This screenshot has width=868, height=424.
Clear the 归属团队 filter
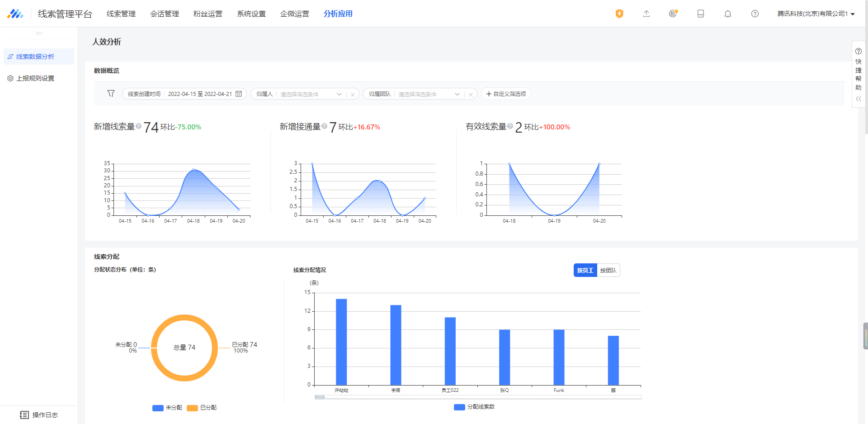point(471,95)
